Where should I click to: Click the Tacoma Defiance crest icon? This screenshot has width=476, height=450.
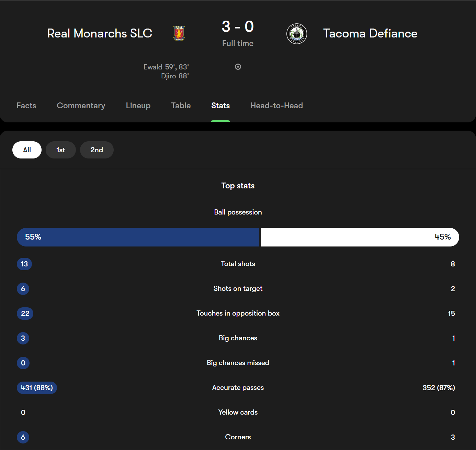(297, 34)
